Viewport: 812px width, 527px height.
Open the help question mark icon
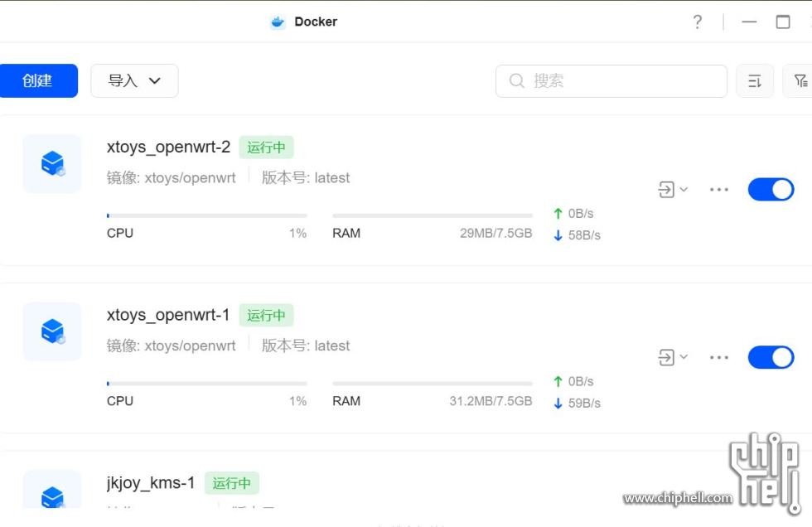(698, 22)
